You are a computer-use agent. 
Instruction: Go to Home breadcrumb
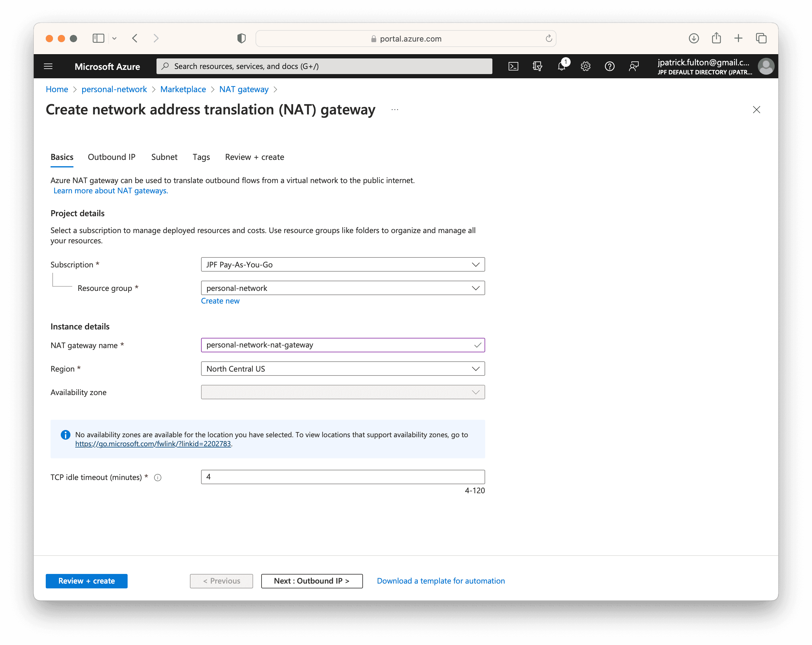click(57, 89)
